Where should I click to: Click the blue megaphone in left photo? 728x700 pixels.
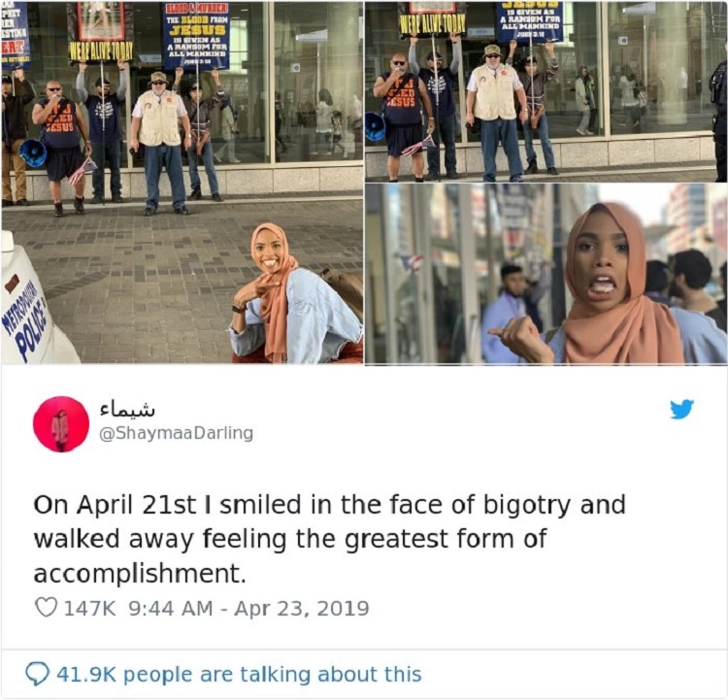coord(33,152)
